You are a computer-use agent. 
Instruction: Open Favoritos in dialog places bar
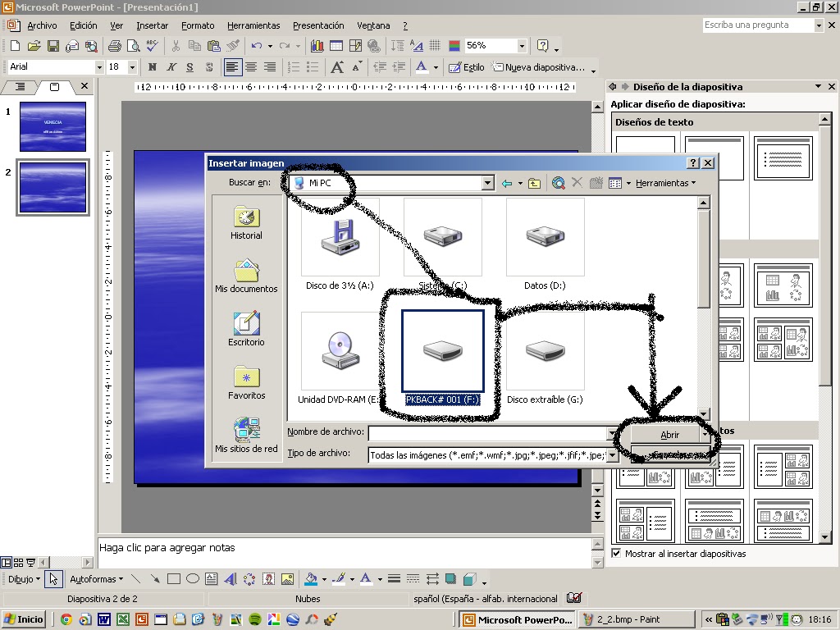click(246, 383)
